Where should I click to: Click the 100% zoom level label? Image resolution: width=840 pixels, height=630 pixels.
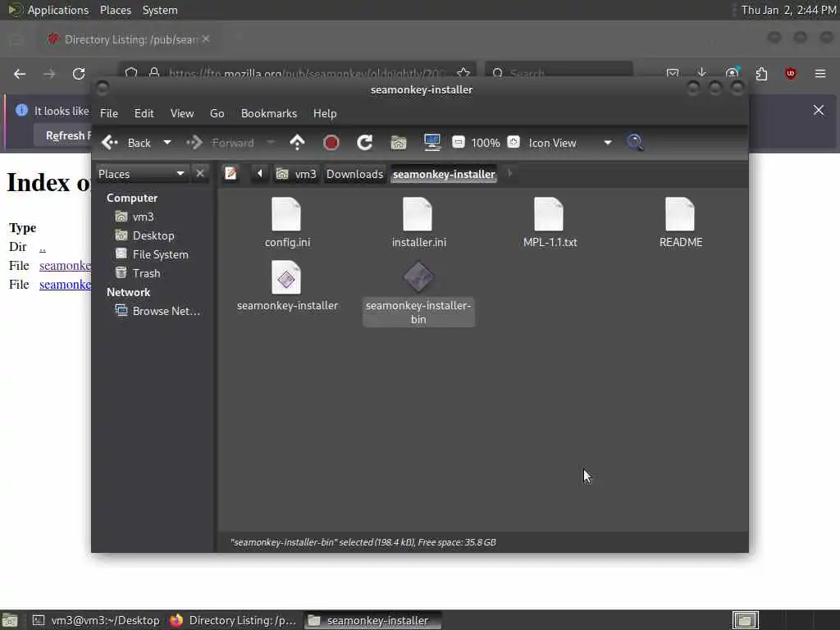point(486,143)
